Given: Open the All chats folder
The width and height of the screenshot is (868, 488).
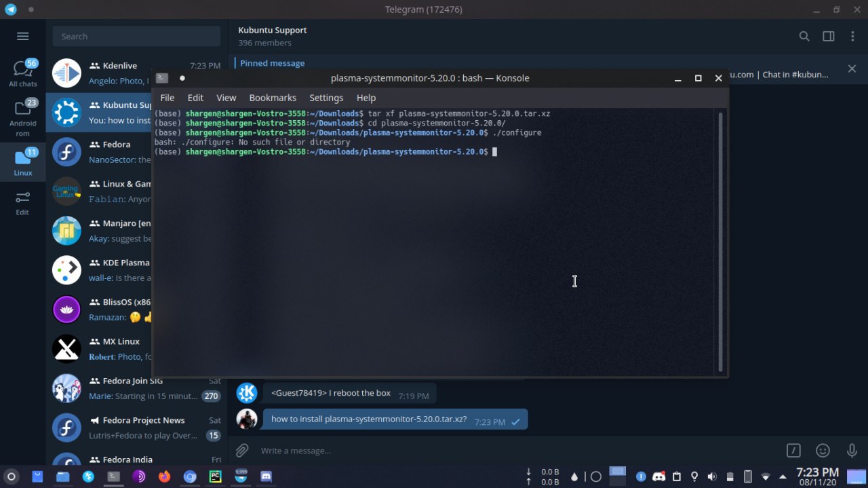Looking at the screenshot, I should pyautogui.click(x=22, y=73).
